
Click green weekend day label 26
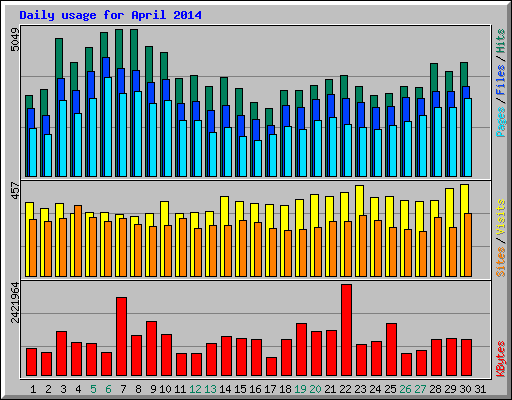[405, 389]
